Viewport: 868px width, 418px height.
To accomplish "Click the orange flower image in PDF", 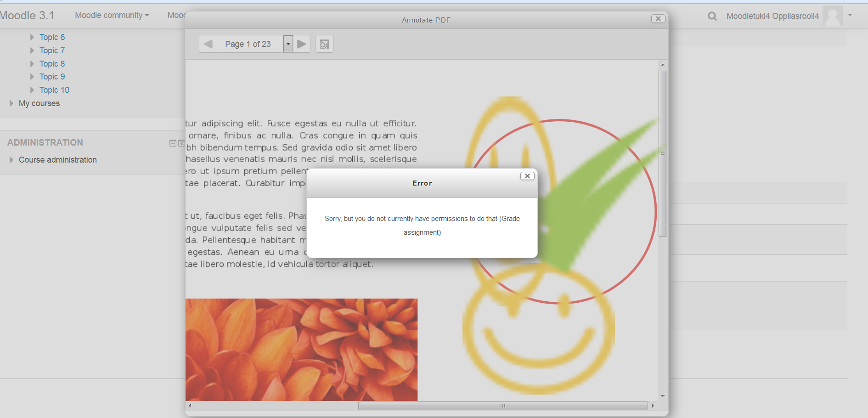I will tap(302, 350).
